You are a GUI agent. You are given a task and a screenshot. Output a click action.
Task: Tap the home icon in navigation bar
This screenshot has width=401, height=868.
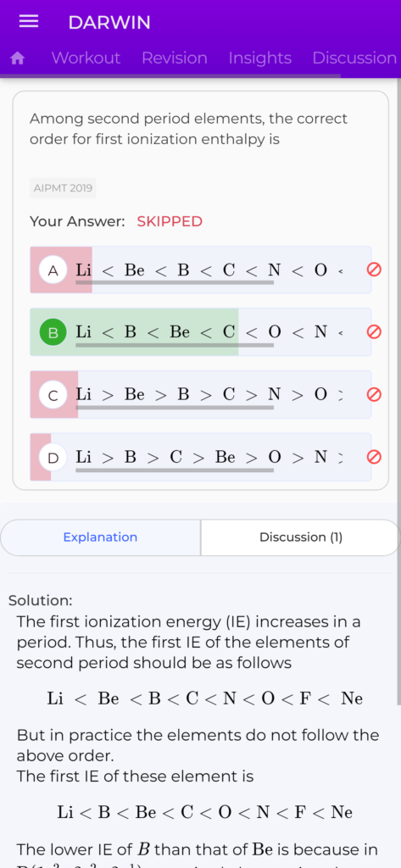pos(18,58)
